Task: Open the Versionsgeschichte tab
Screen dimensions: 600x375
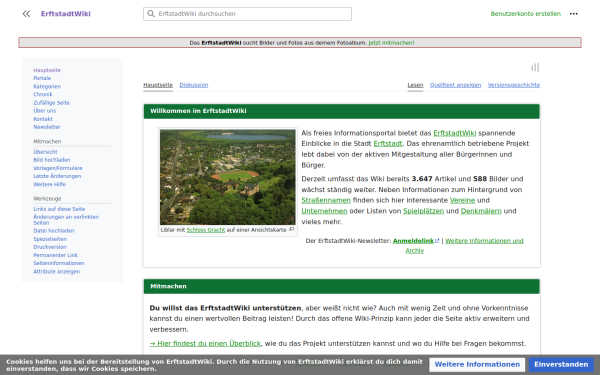Action: click(x=514, y=85)
